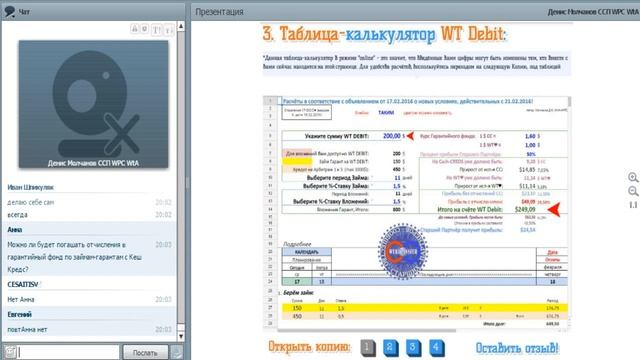The image size is (640, 360).
Task: Click the chat scrollbar down arrow
Action: (181, 336)
